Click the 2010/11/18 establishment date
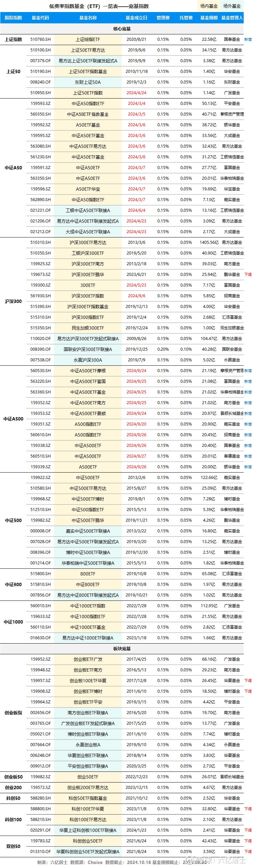 (x=137, y=71)
